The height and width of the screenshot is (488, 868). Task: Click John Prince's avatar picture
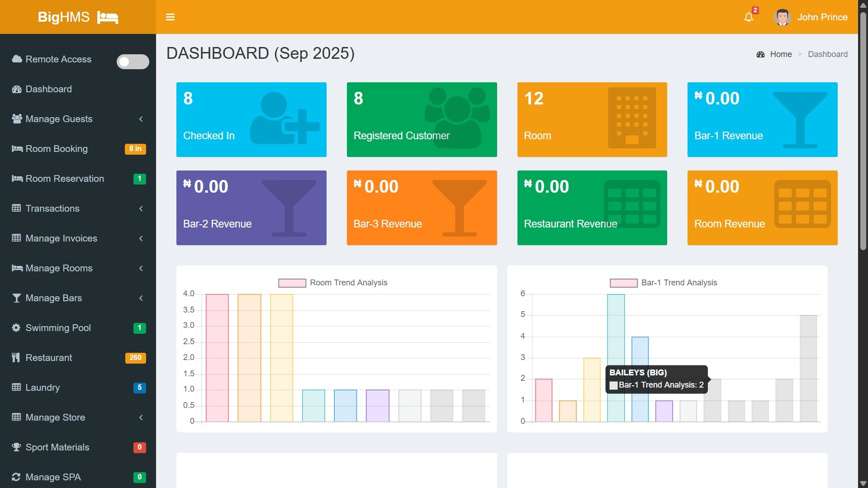click(782, 17)
